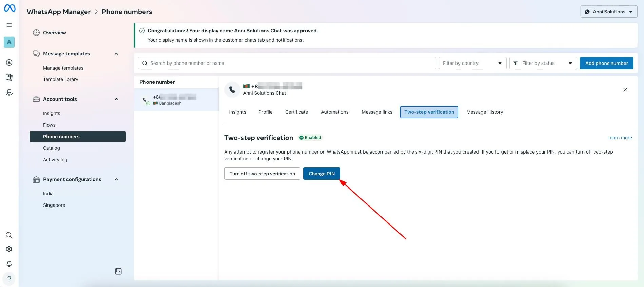Screen dimensions: 644x287
Task: Open the Learn more link
Action: [x=619, y=138]
